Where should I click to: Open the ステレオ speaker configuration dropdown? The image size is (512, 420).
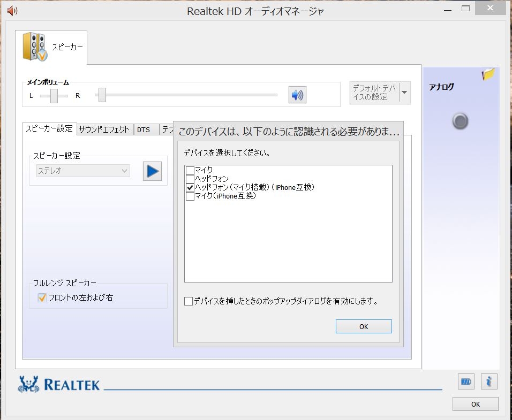coord(83,171)
